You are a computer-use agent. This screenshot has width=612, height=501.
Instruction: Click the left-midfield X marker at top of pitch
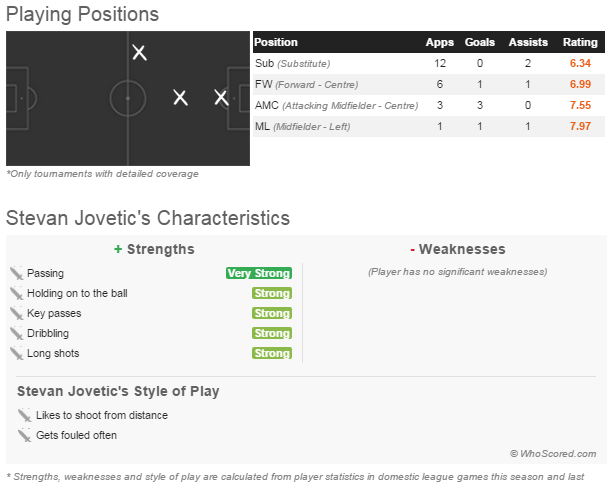pyautogui.click(x=139, y=52)
